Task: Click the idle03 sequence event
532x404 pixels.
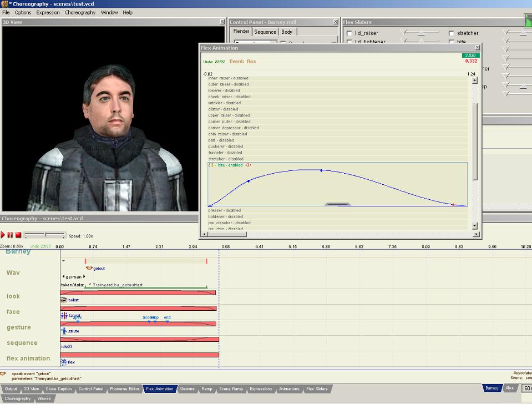Action: 67,347
